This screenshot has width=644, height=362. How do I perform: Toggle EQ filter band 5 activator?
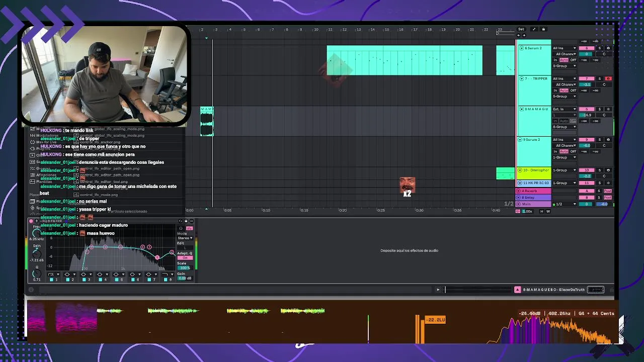[117, 280]
